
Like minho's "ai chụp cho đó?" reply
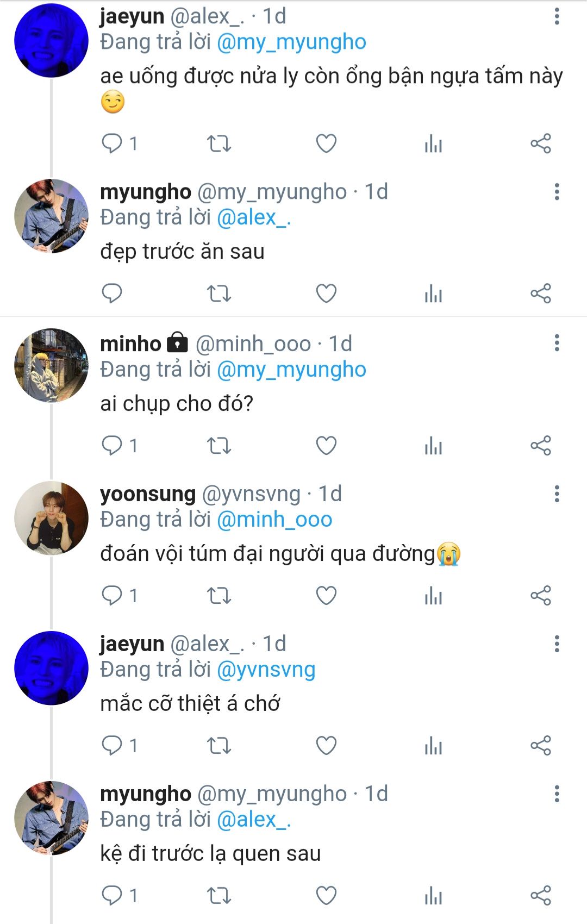tap(326, 446)
